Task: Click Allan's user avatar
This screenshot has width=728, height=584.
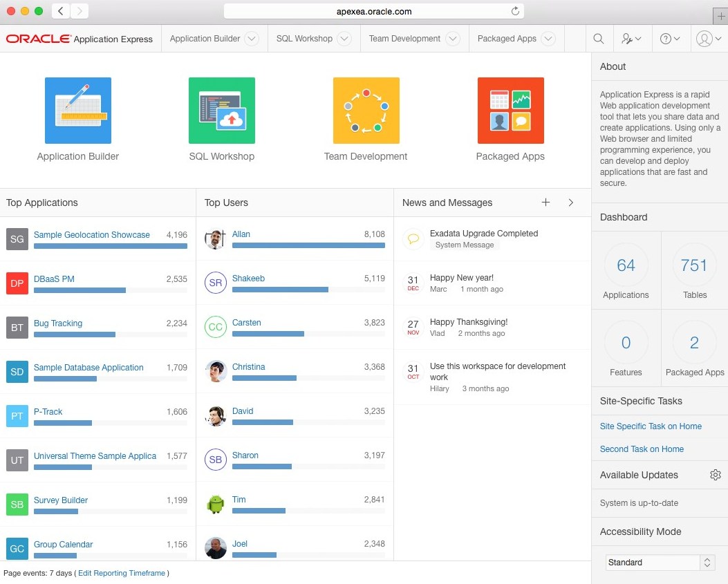Action: 216,239
